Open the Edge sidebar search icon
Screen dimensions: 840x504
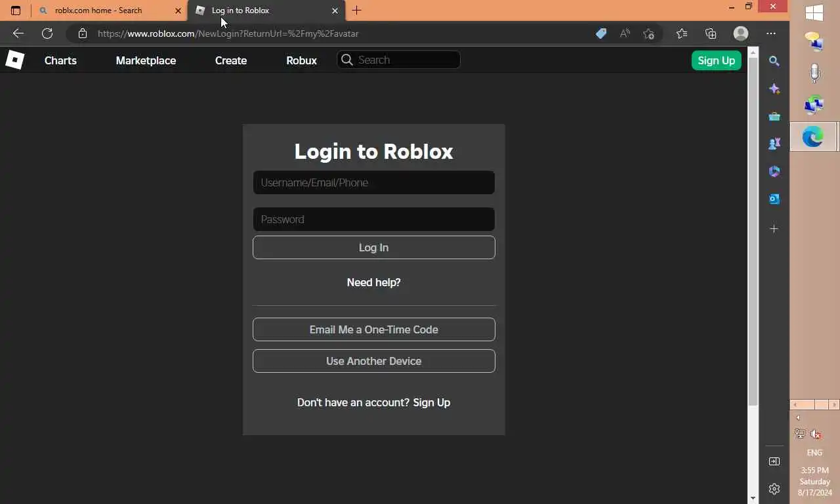[774, 61]
